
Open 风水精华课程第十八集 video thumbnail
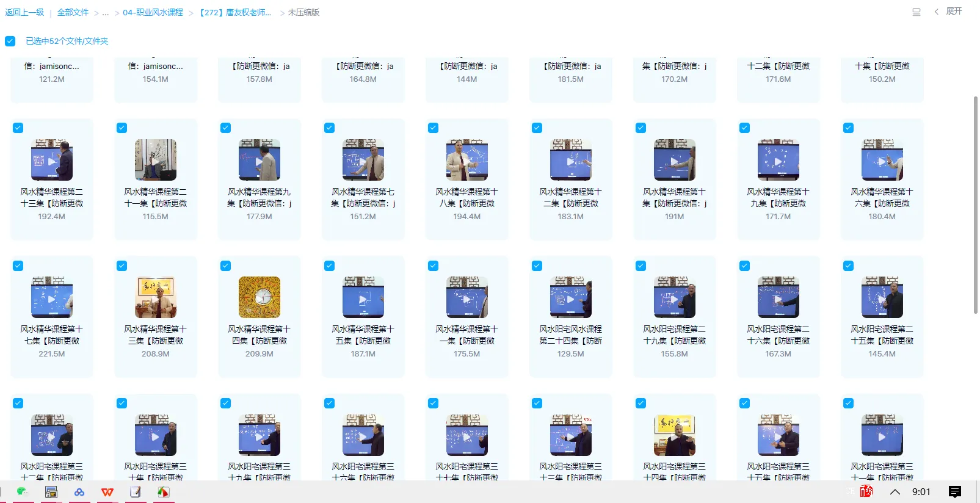tap(467, 160)
